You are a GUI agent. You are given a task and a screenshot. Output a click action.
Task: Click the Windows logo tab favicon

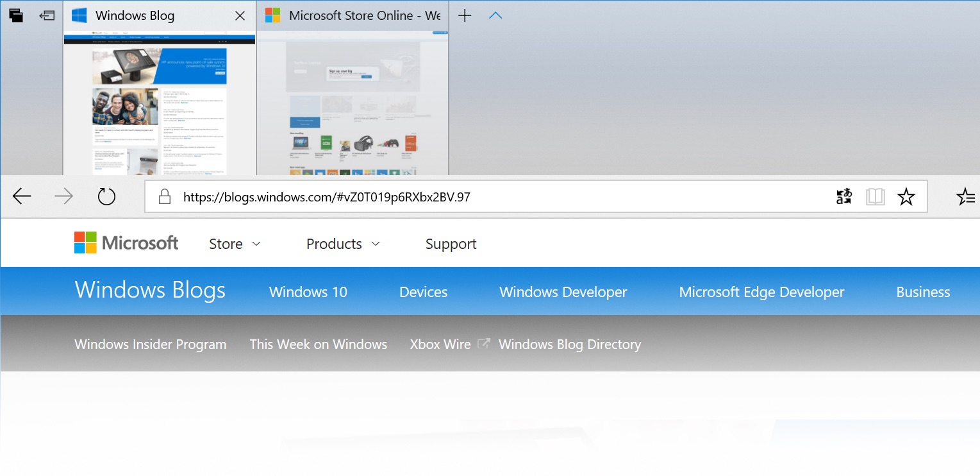tap(79, 16)
